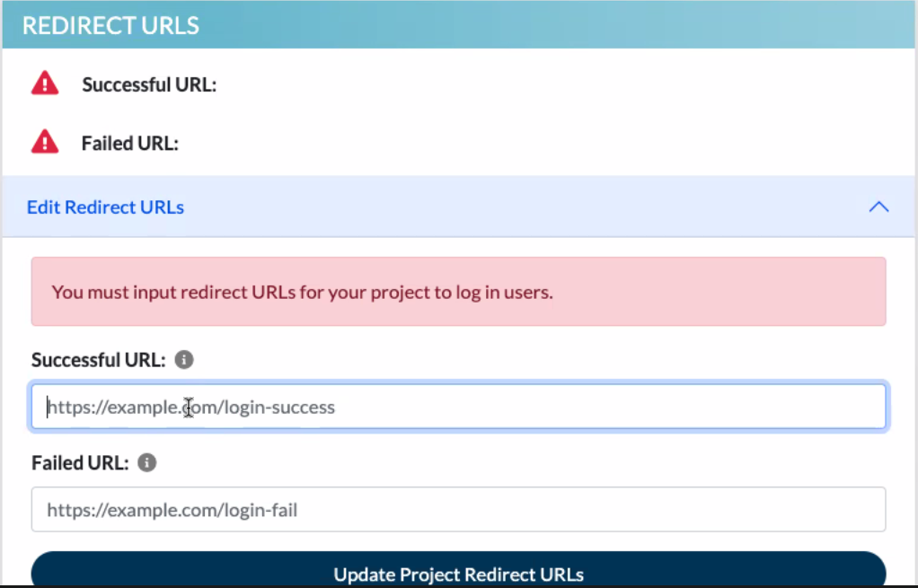Open the info tooltip icon for Successful URL
This screenshot has width=918, height=588.
[184, 360]
